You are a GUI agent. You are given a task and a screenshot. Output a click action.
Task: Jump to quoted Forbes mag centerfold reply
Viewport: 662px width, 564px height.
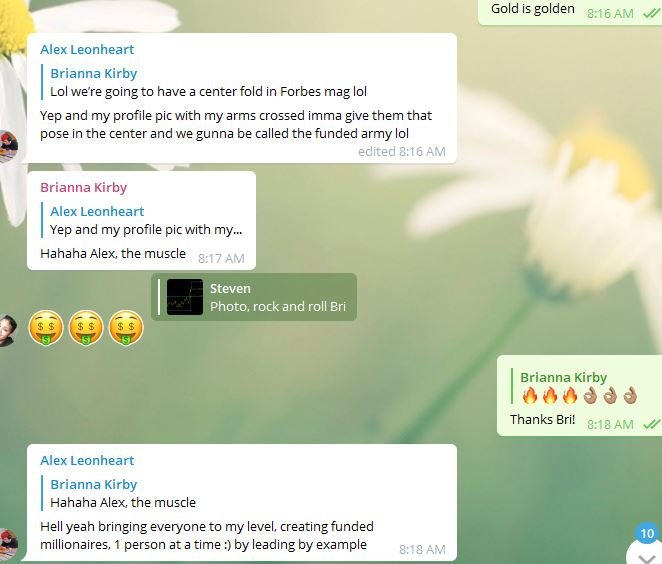pos(204,82)
